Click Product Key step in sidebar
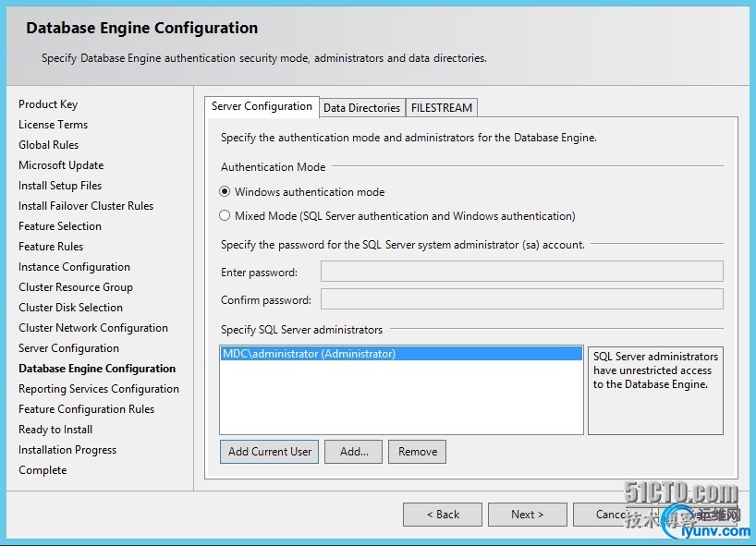This screenshot has width=756, height=546. 48,104
